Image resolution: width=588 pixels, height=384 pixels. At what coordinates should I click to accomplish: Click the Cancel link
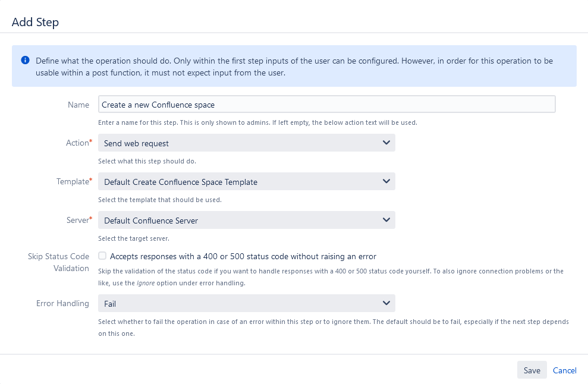click(x=564, y=370)
